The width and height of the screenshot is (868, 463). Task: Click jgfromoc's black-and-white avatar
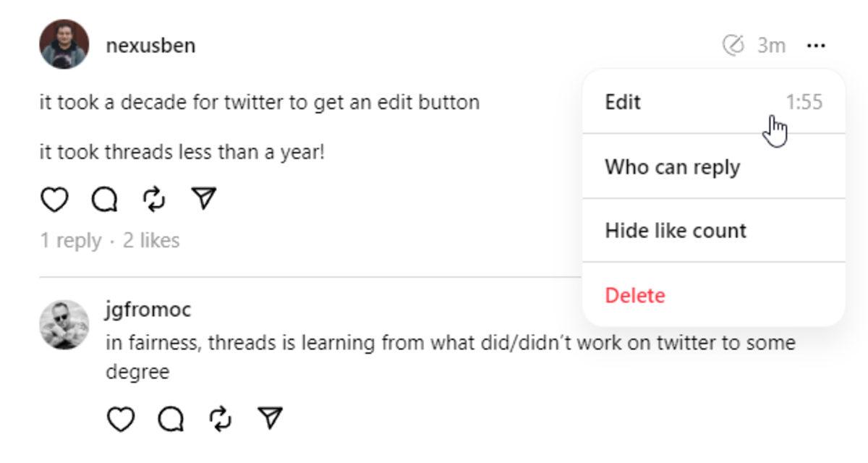[64, 325]
